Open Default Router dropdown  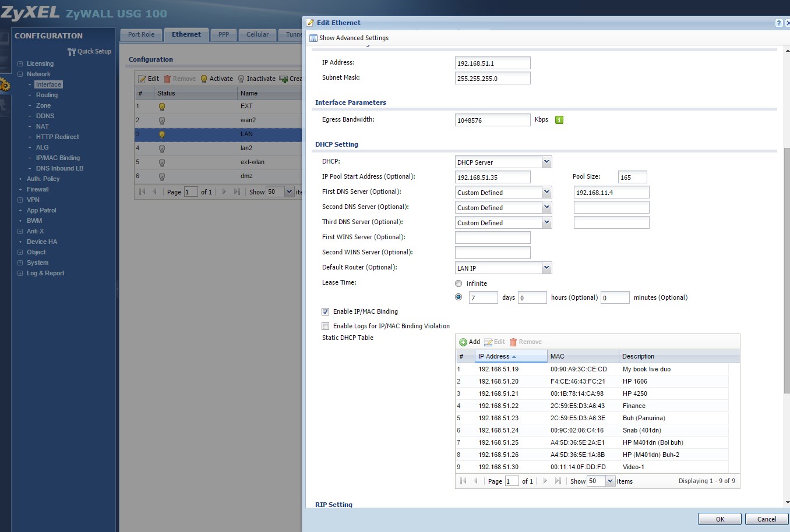point(546,268)
